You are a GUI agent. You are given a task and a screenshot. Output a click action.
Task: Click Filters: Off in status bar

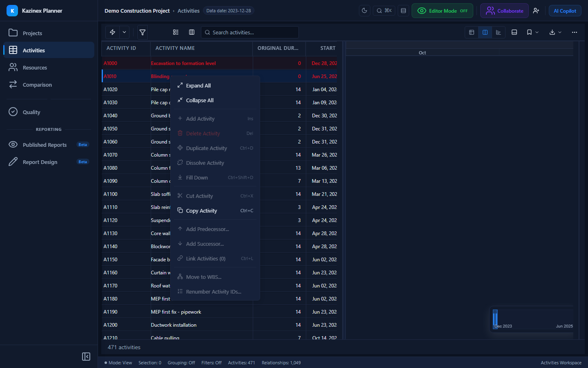212,363
